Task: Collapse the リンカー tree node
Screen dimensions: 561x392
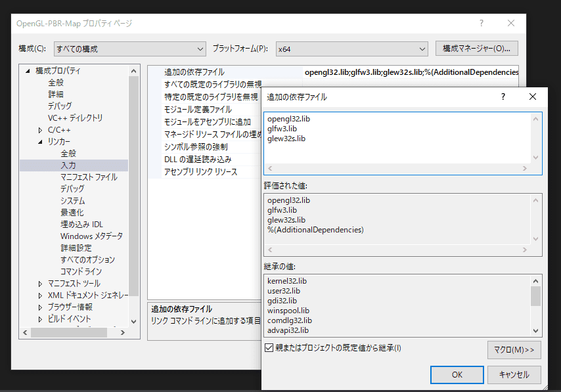Action: pos(39,141)
